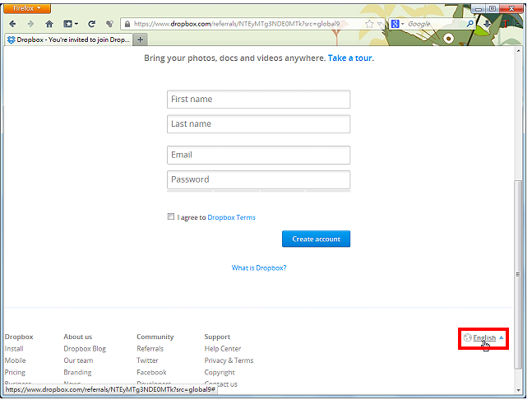532x400 pixels.
Task: Click the search magnifier icon
Action: [x=470, y=24]
